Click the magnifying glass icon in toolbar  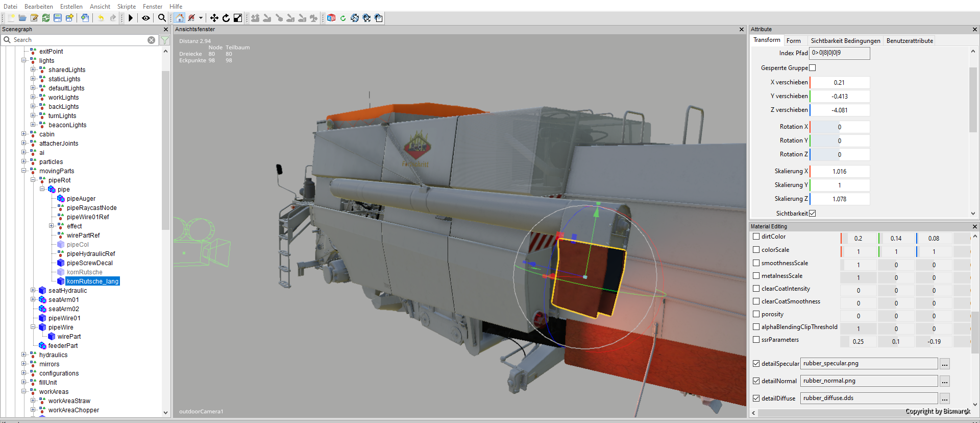(162, 18)
